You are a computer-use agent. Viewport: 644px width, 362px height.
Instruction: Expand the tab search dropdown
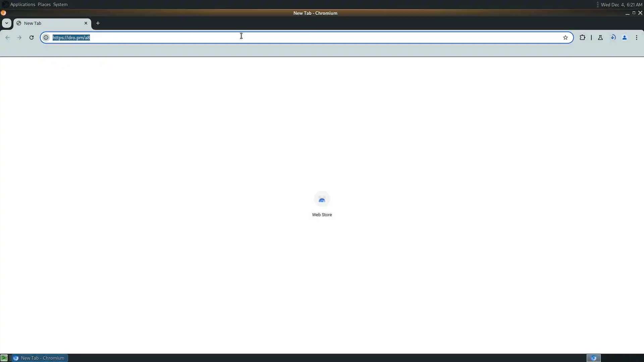[x=7, y=23]
